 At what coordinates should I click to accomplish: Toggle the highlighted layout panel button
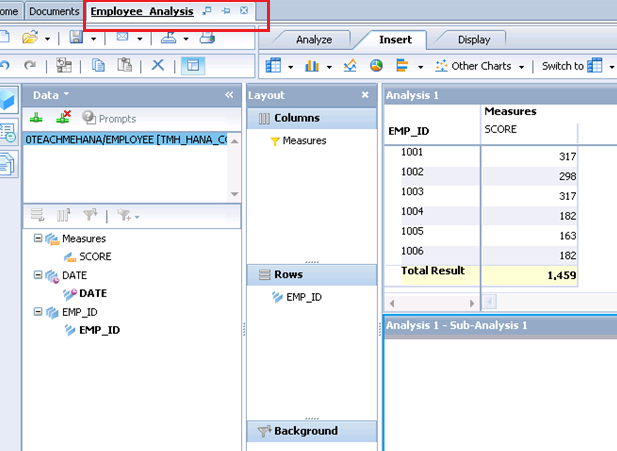coord(193,66)
